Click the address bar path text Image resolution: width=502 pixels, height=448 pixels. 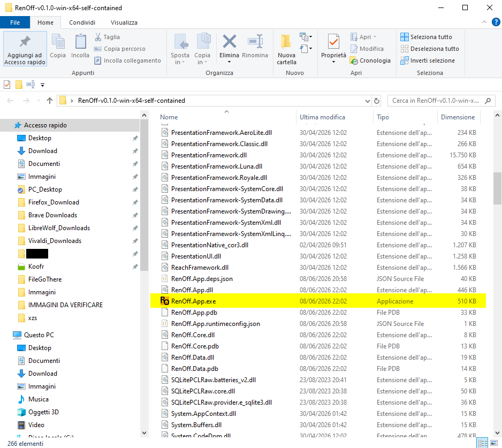(x=132, y=101)
